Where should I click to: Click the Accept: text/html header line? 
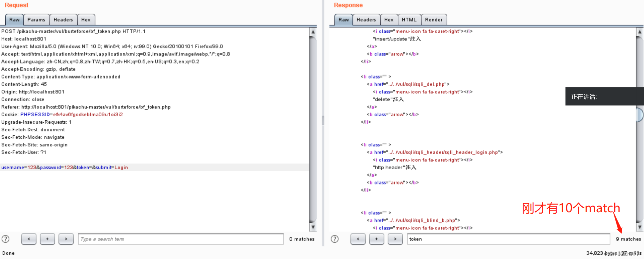coord(115,54)
